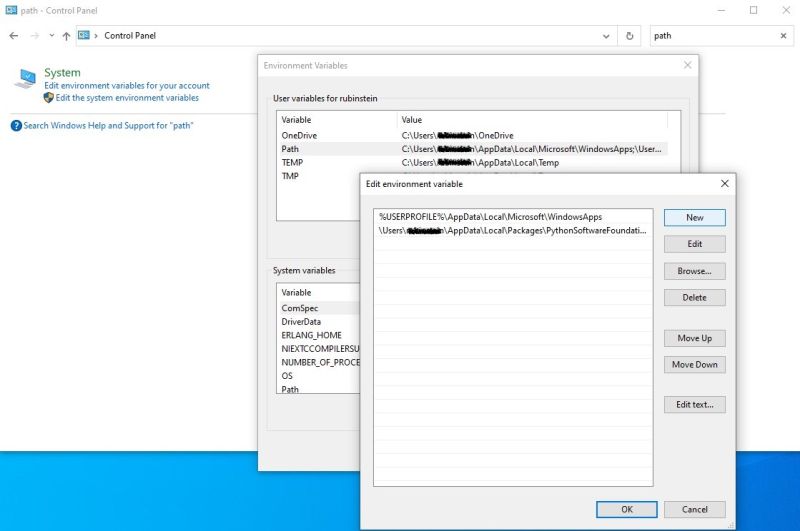Go back with the back arrow
The height and width of the screenshot is (531, 800).
[x=14, y=36]
